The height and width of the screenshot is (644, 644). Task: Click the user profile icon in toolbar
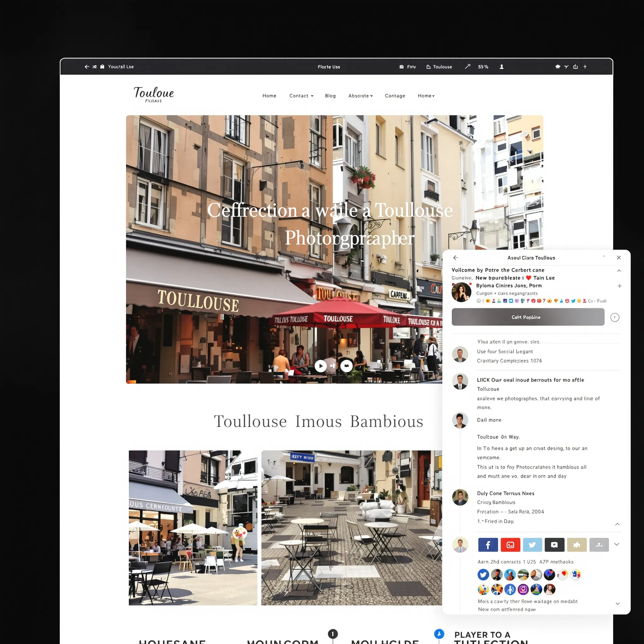(x=502, y=67)
